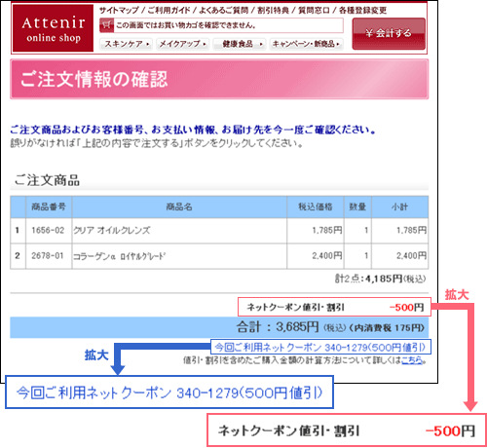Viewport: 487px width, 448px height.
Task: Open the 割引特典 link
Action: point(273,11)
